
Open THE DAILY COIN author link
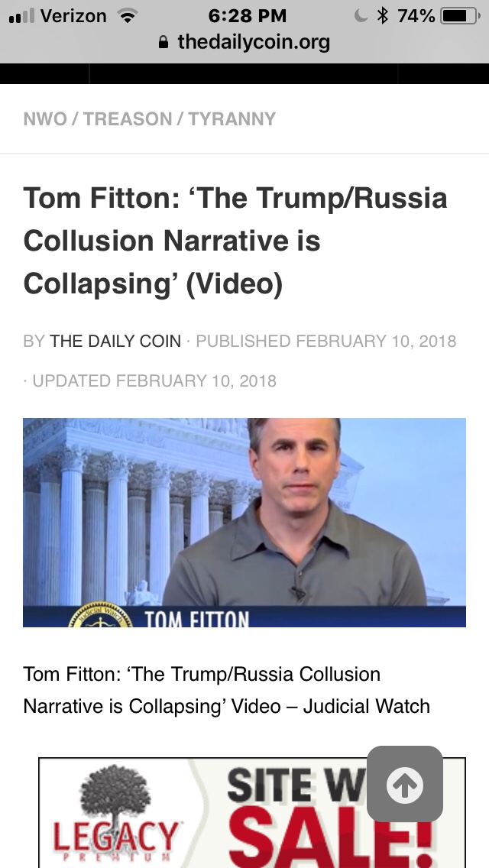(115, 341)
